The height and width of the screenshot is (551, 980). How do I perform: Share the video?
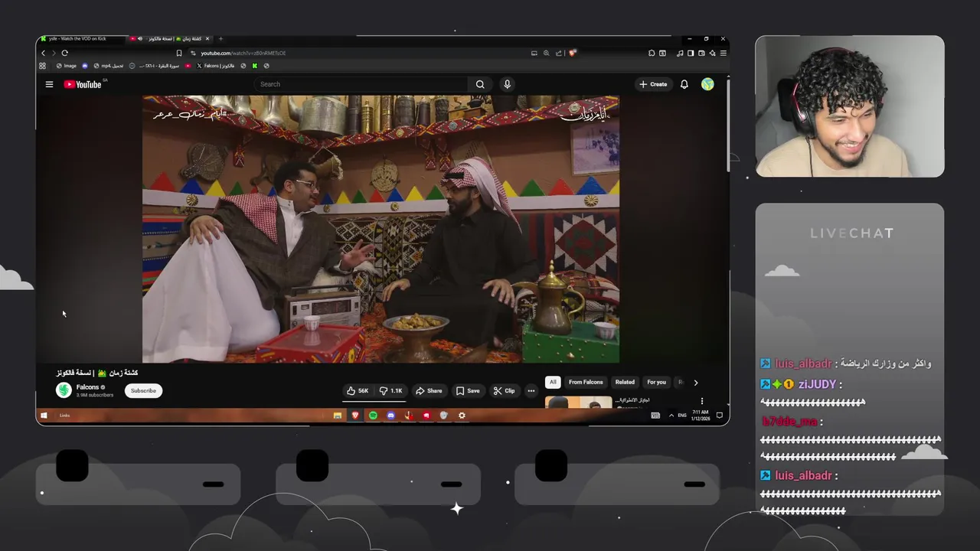pyautogui.click(x=429, y=390)
